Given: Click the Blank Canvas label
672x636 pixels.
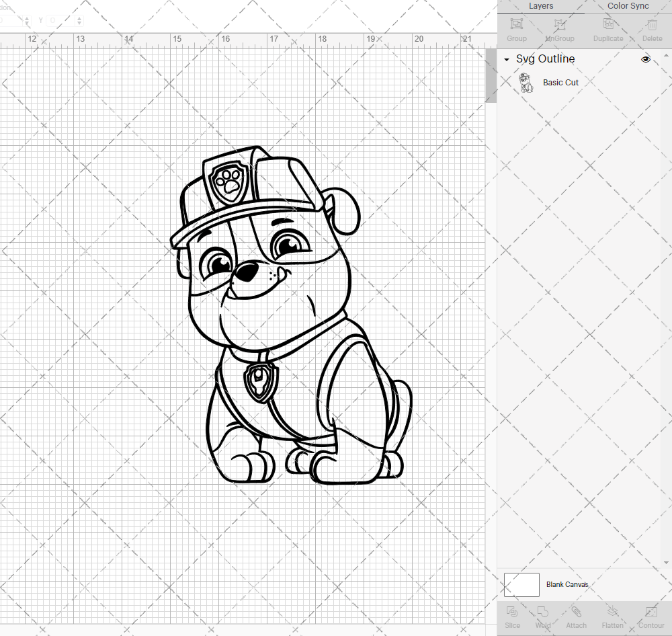Looking at the screenshot, I should (x=566, y=584).
